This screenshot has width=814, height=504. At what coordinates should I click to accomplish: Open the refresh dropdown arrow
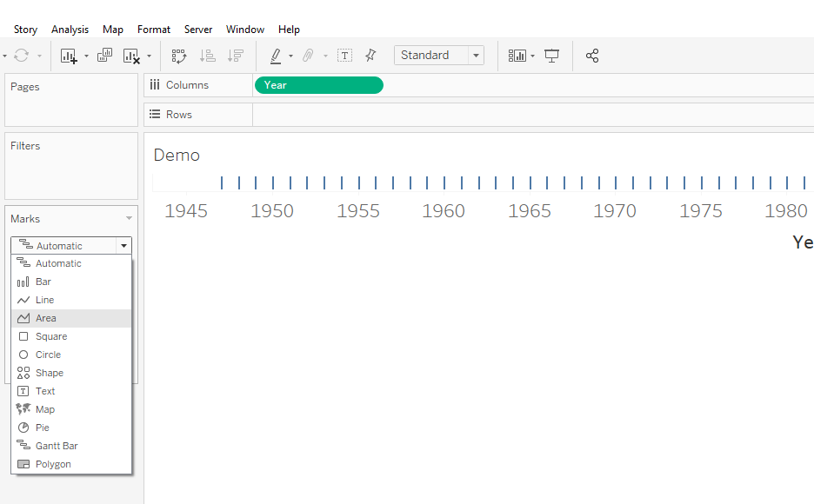39,56
